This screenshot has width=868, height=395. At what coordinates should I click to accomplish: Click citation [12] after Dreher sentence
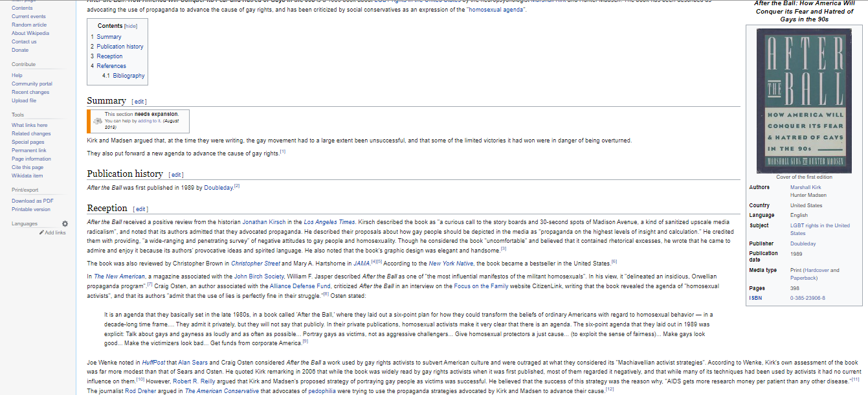[609, 390]
